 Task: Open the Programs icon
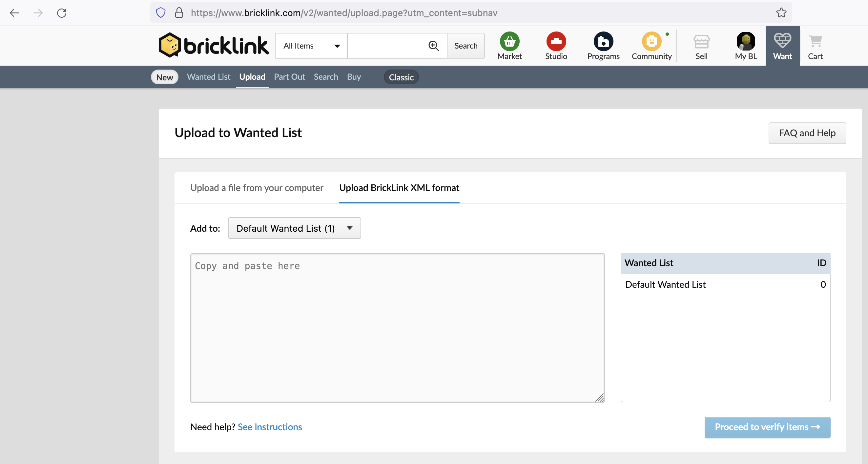pyautogui.click(x=603, y=41)
